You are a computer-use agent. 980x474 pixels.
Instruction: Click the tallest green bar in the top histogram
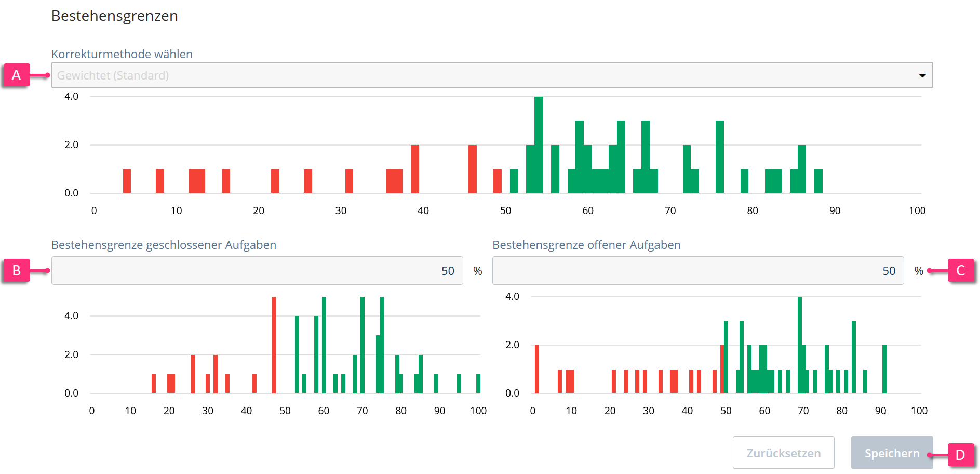click(539, 145)
